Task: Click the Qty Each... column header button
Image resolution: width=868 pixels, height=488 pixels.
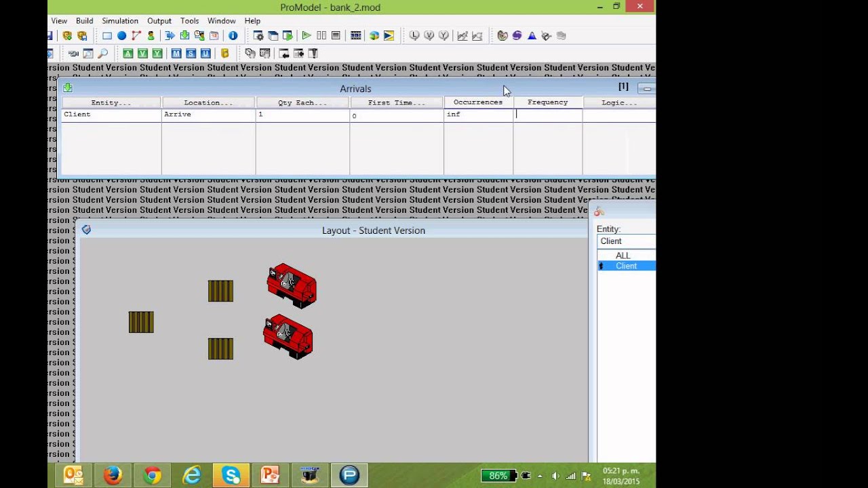Action: 302,102
